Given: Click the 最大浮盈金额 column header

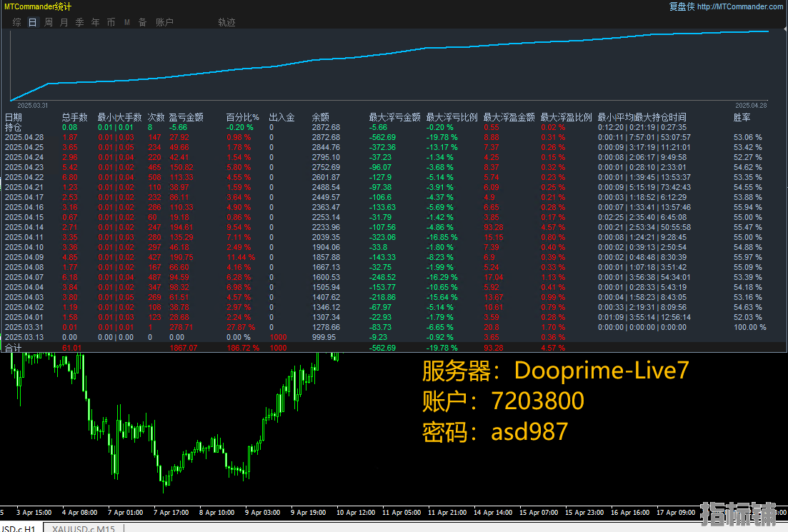Looking at the screenshot, I should pyautogui.click(x=509, y=117).
